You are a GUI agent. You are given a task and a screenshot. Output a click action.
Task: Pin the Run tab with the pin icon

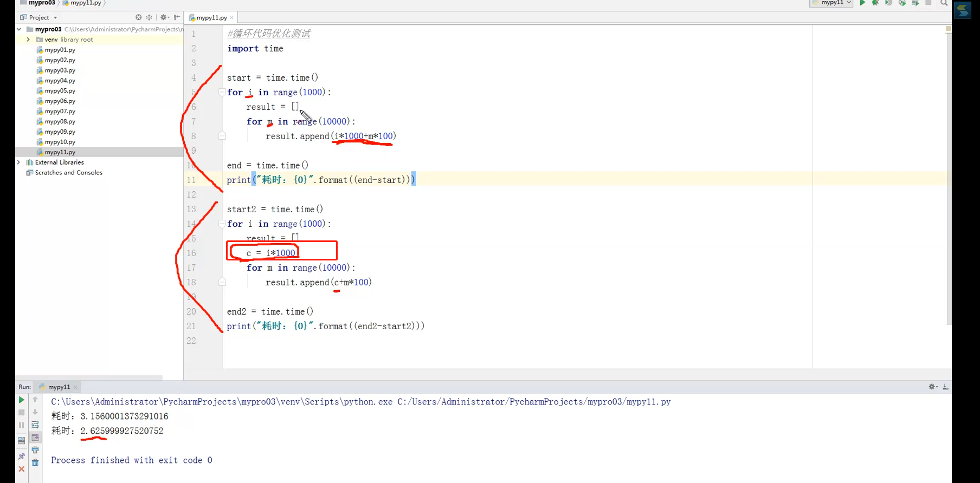point(22,456)
